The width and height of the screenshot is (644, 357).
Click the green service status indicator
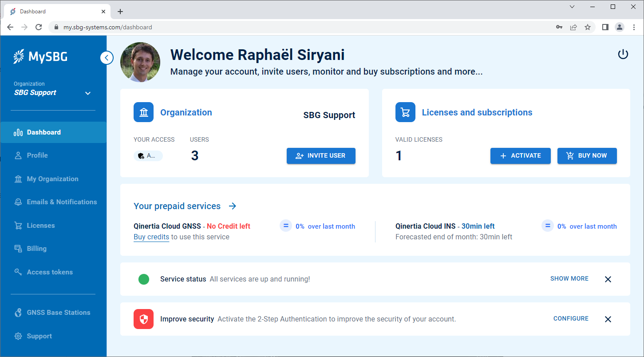click(143, 279)
